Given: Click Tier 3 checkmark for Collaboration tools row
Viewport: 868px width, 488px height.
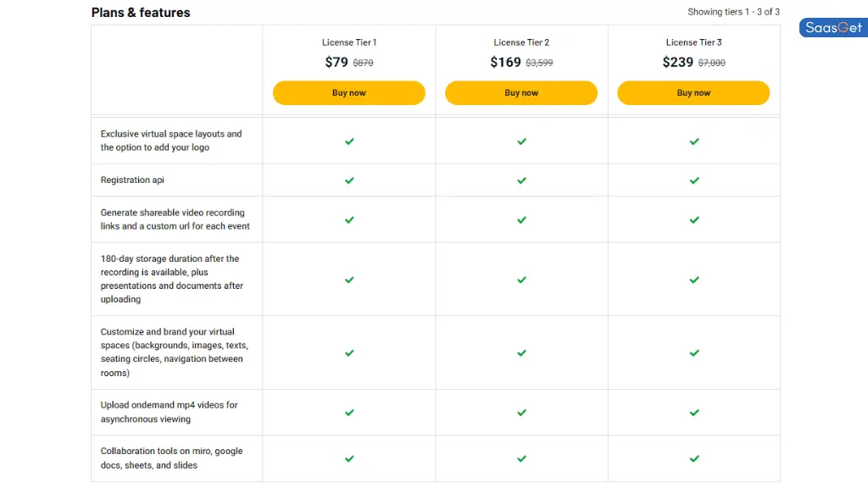Looking at the screenshot, I should pyautogui.click(x=694, y=458).
